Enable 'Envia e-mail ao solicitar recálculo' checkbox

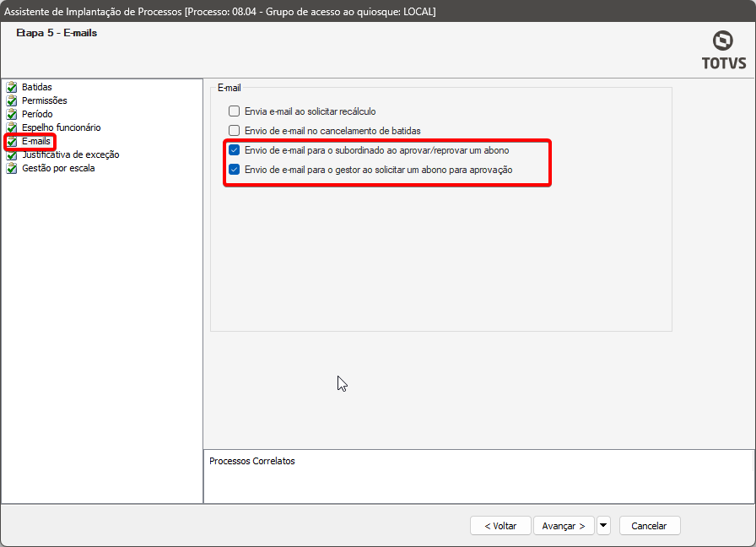(x=235, y=111)
